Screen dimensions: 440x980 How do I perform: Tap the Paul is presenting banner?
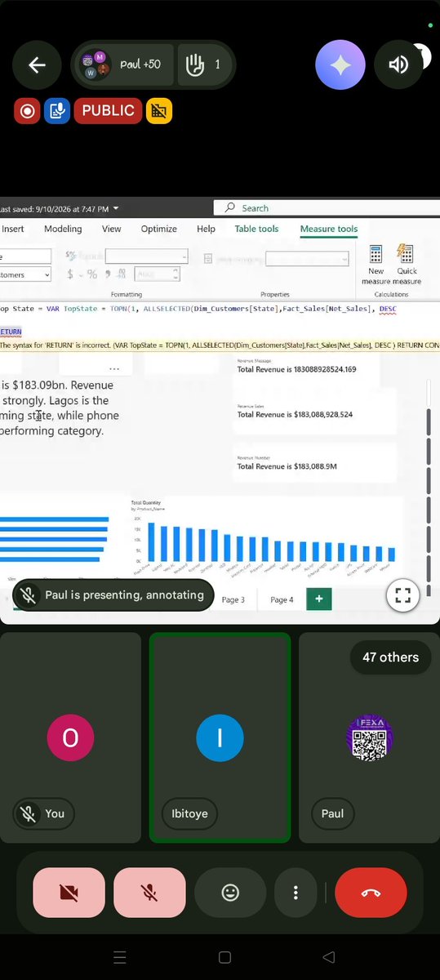click(x=113, y=595)
